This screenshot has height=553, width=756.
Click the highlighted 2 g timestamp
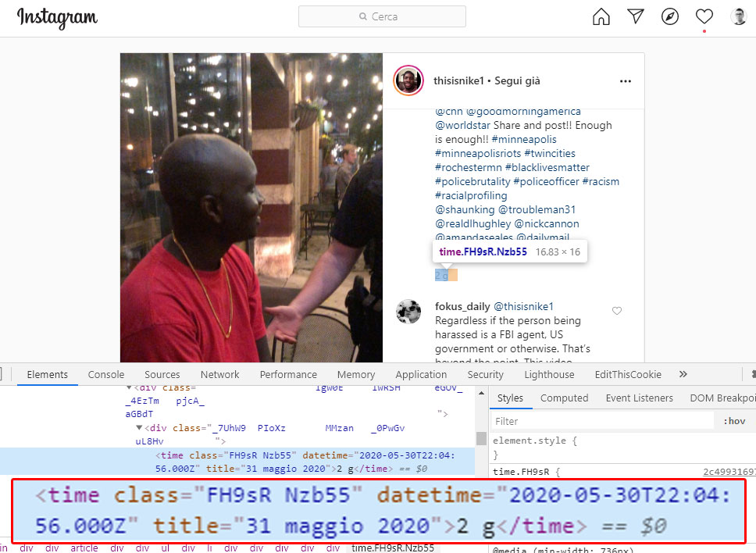click(441, 275)
